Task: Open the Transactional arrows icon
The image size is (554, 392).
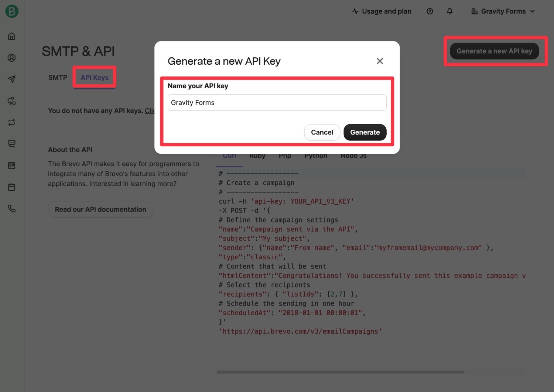Action: pyautogui.click(x=12, y=122)
